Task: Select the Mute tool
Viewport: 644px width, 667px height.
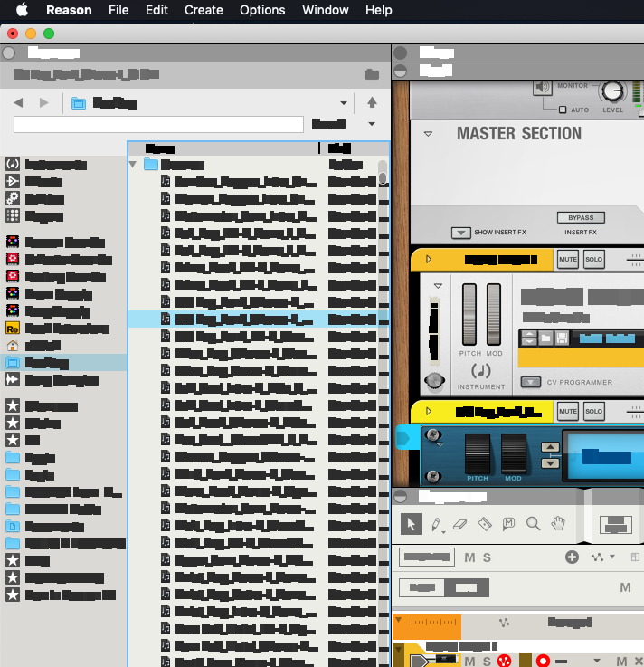Action: [508, 524]
